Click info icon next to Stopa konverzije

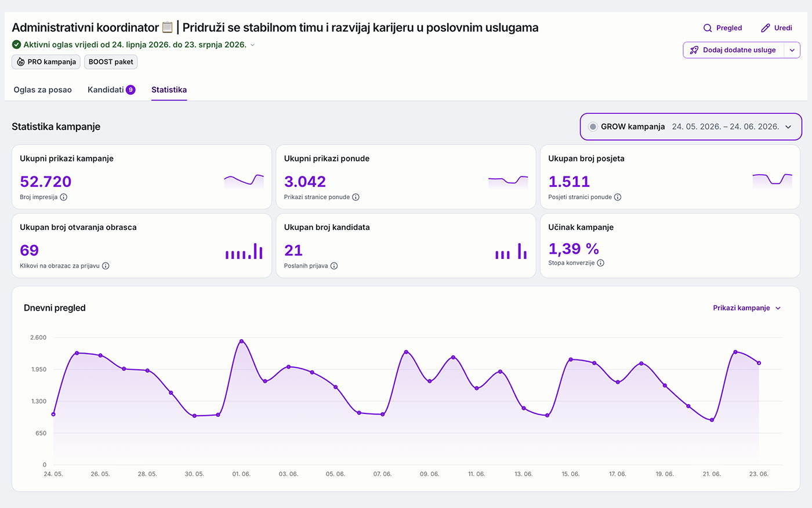[x=601, y=263]
